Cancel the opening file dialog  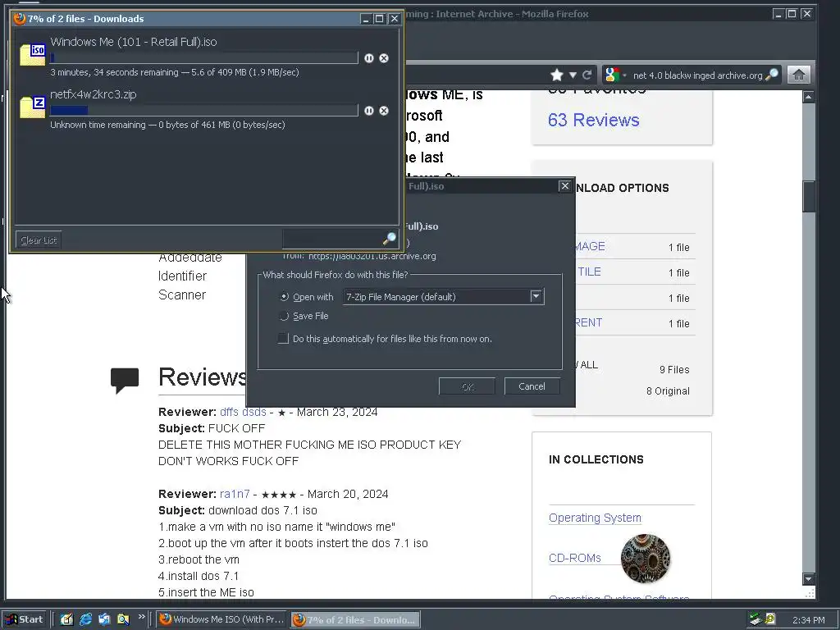pos(532,386)
